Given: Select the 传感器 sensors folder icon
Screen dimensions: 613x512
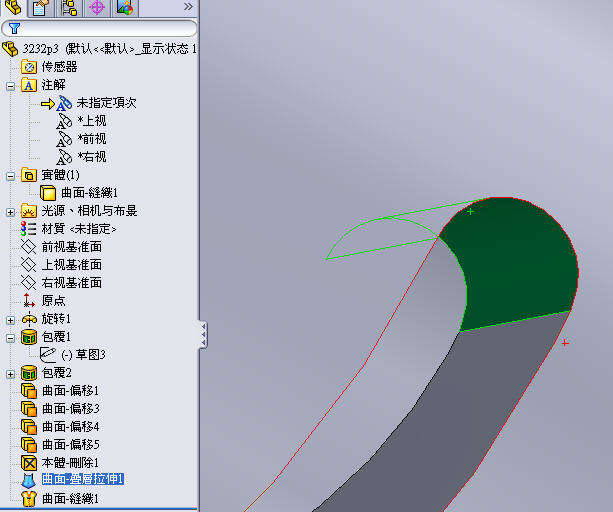Looking at the screenshot, I should (29, 67).
